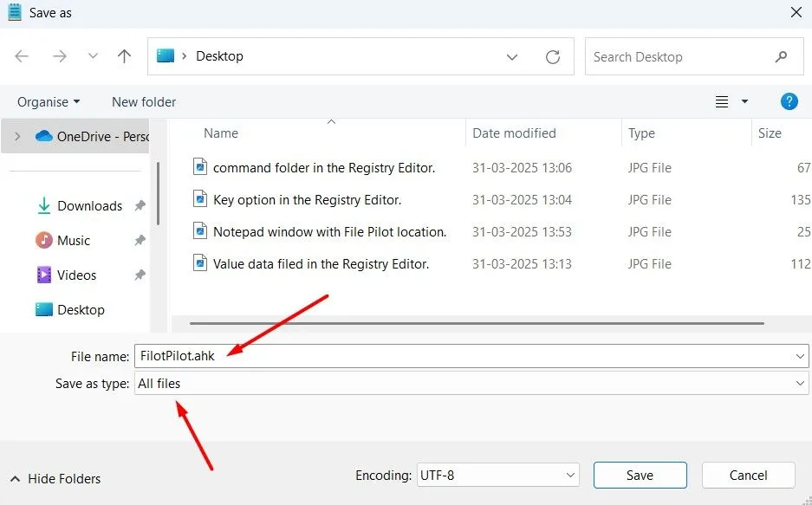Open the Music folder in sidebar

(74, 241)
